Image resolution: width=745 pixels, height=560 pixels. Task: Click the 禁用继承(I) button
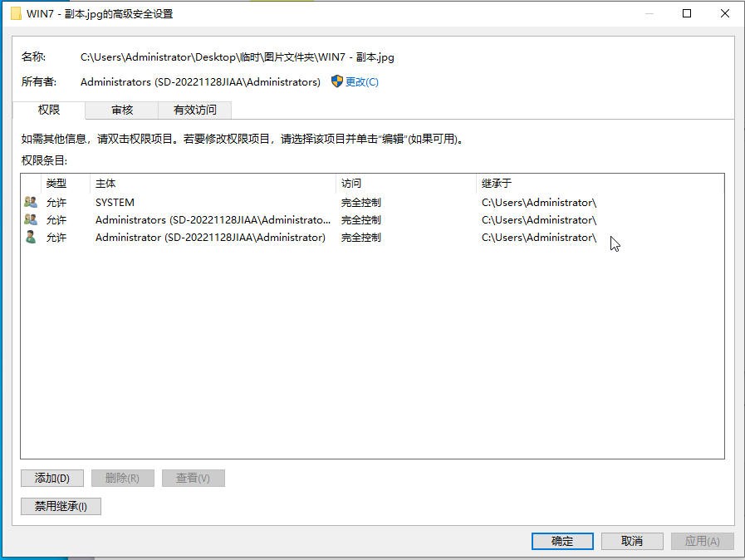(x=61, y=506)
